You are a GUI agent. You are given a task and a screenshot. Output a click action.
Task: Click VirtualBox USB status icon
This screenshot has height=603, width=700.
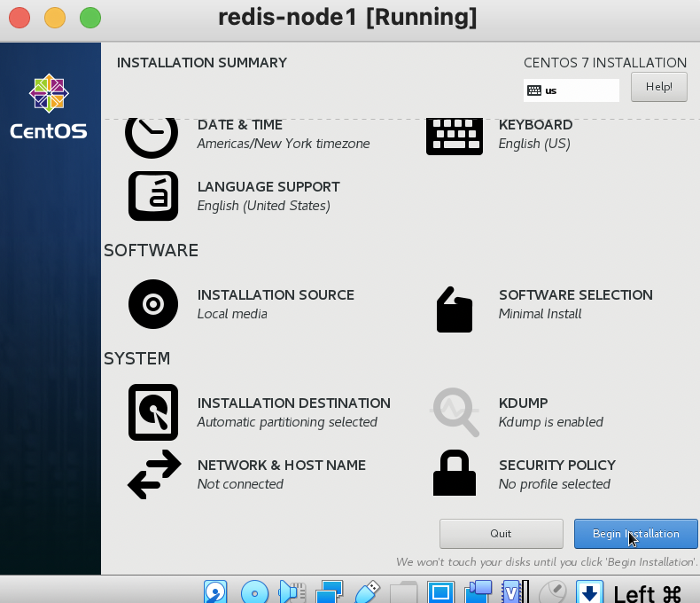367,592
